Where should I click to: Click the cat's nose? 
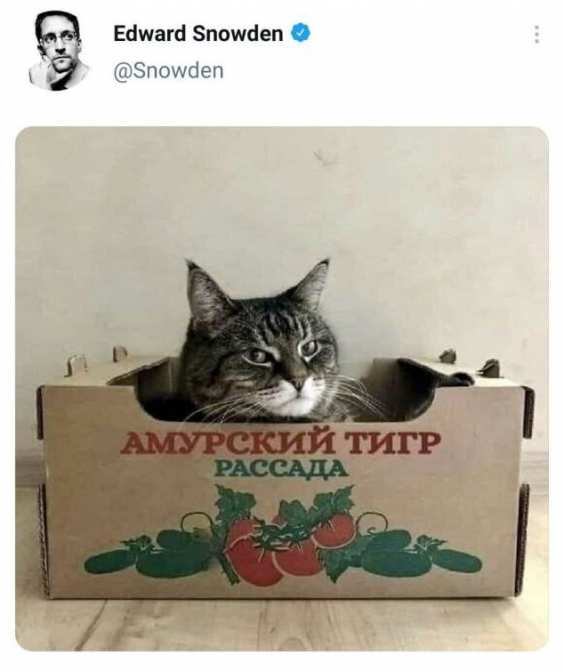point(298,383)
